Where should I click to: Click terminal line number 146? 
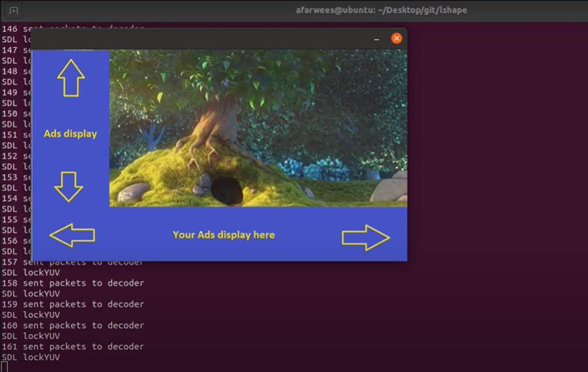click(9, 29)
